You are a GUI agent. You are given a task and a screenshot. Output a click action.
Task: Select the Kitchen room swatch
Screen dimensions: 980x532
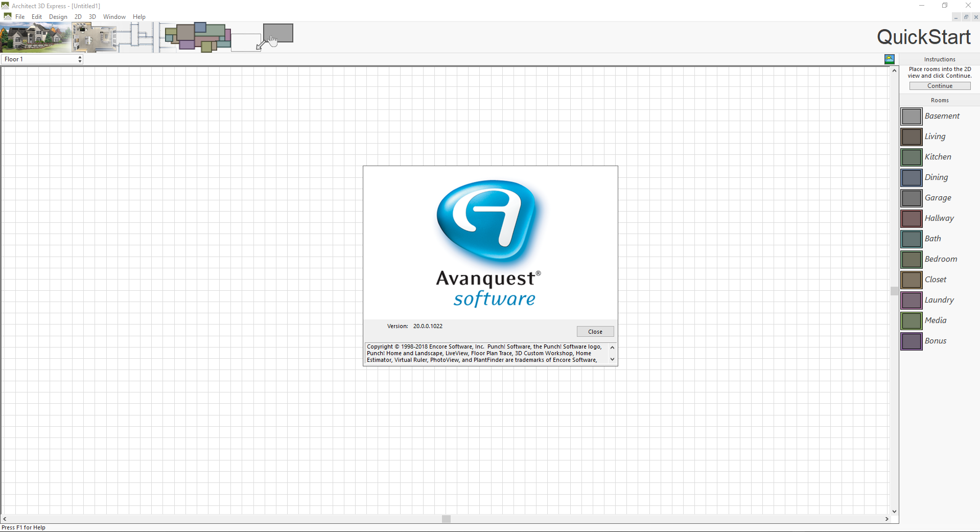912,157
